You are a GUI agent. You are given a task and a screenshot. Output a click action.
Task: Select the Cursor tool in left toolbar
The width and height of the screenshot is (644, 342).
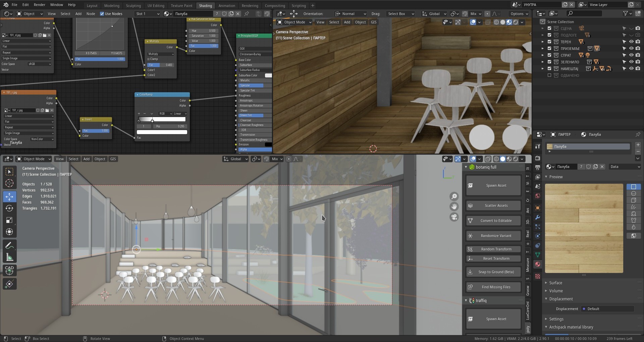tap(9, 183)
